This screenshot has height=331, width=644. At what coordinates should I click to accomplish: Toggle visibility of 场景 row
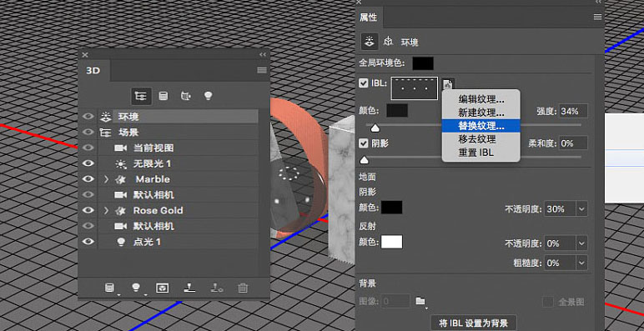(88, 133)
